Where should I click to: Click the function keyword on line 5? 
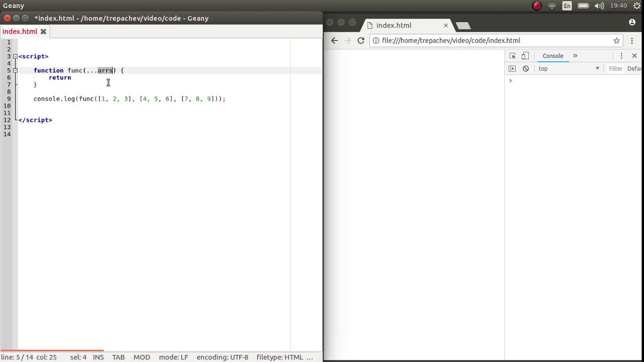[49, 70]
